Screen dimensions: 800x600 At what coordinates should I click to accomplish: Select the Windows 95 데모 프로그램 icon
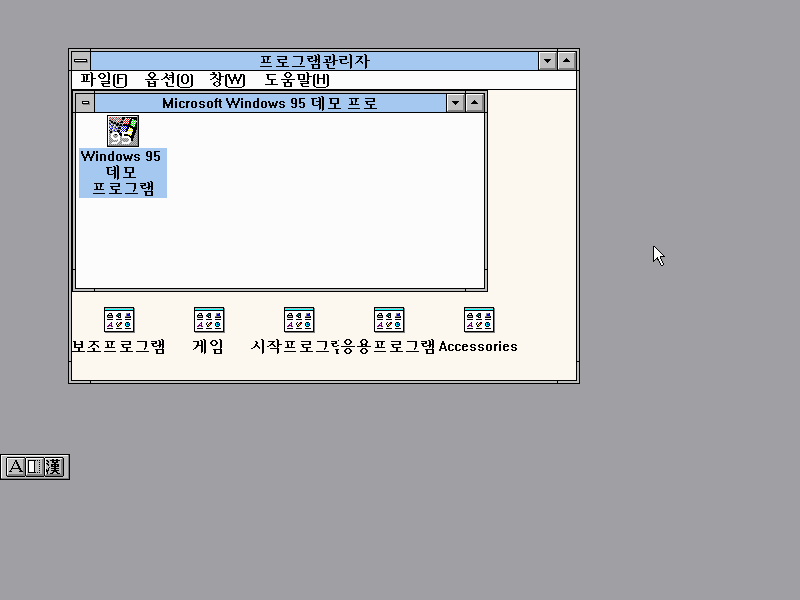click(123, 131)
